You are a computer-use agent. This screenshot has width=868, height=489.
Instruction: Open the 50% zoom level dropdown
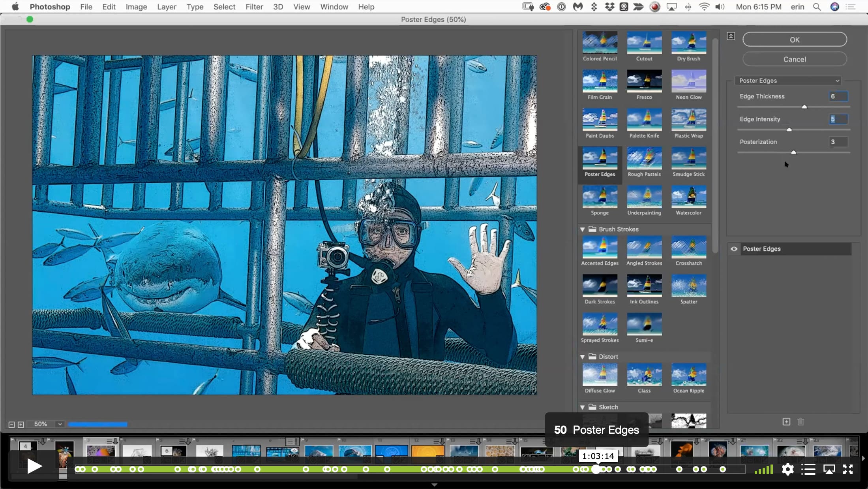60,424
